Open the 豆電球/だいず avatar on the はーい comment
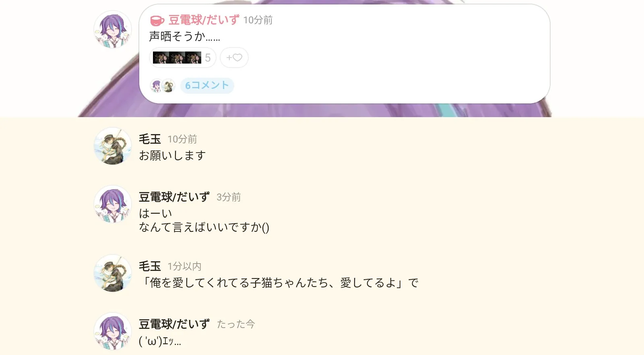Image resolution: width=644 pixels, height=355 pixels. click(x=113, y=204)
